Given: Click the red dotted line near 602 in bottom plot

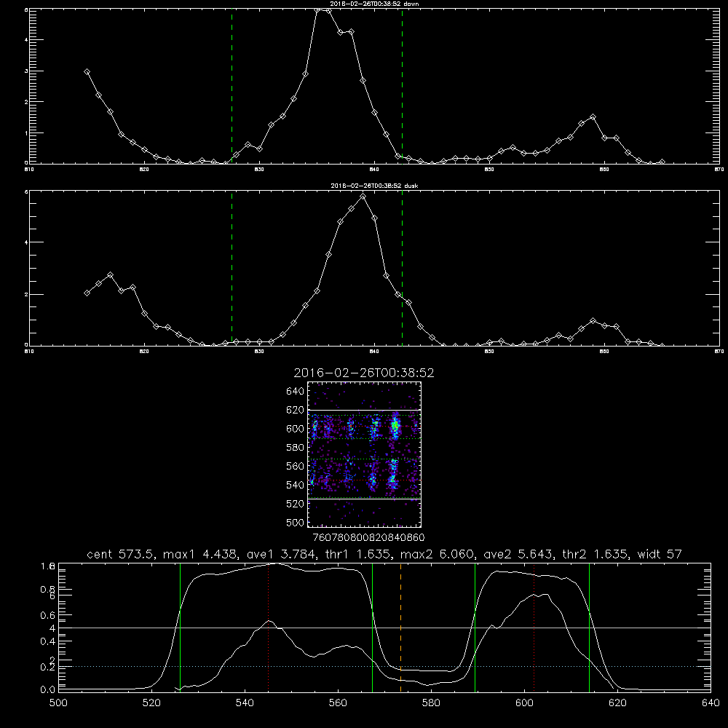Looking at the screenshot, I should (x=534, y=627).
